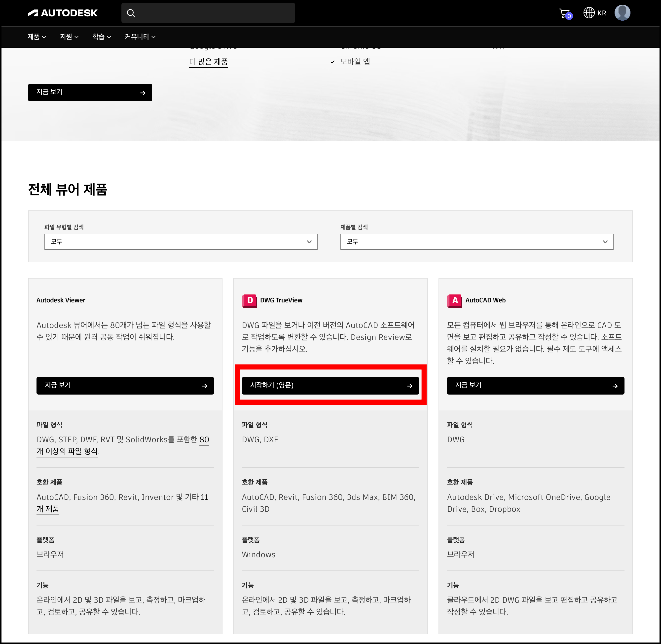The image size is (661, 644).
Task: Expand the 제품 menu
Action: [x=37, y=37]
